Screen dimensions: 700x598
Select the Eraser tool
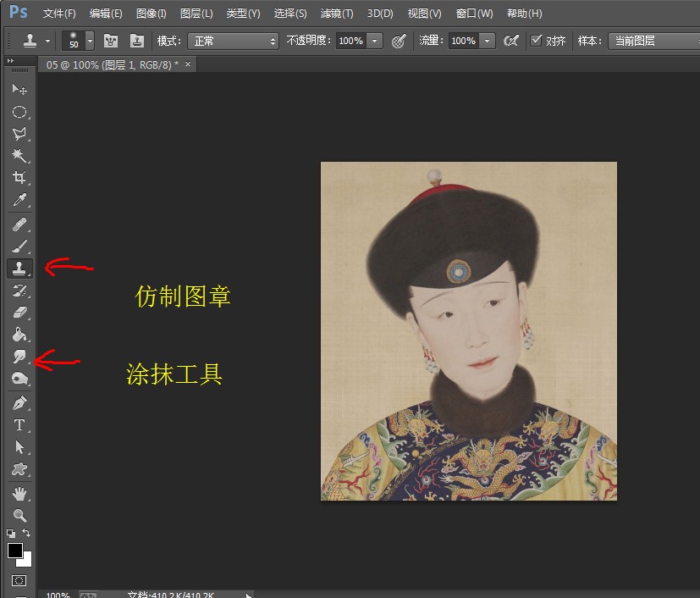coord(19,313)
